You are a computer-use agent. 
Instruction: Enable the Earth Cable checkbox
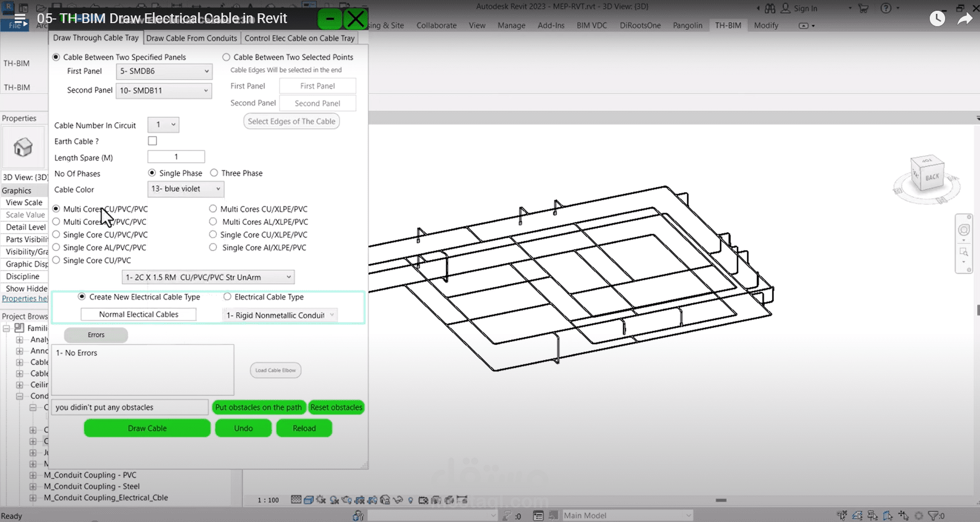(x=152, y=141)
